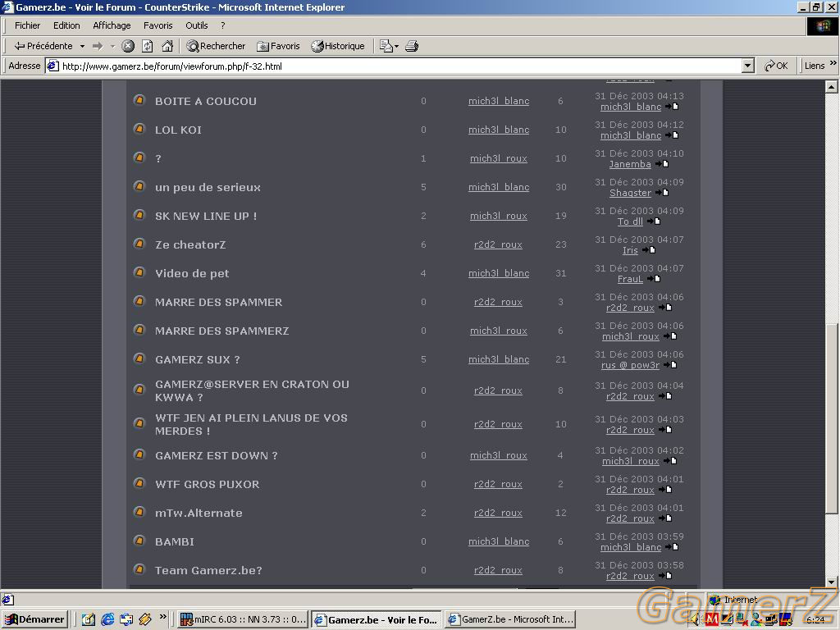The image size is (840, 630).
Task: Click the show desktop quick launch icon
Action: (89, 620)
